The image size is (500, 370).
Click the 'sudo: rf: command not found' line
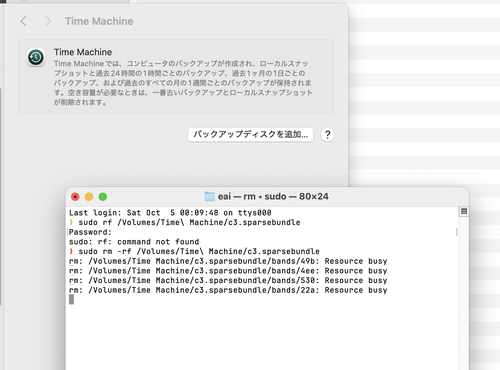[134, 242]
